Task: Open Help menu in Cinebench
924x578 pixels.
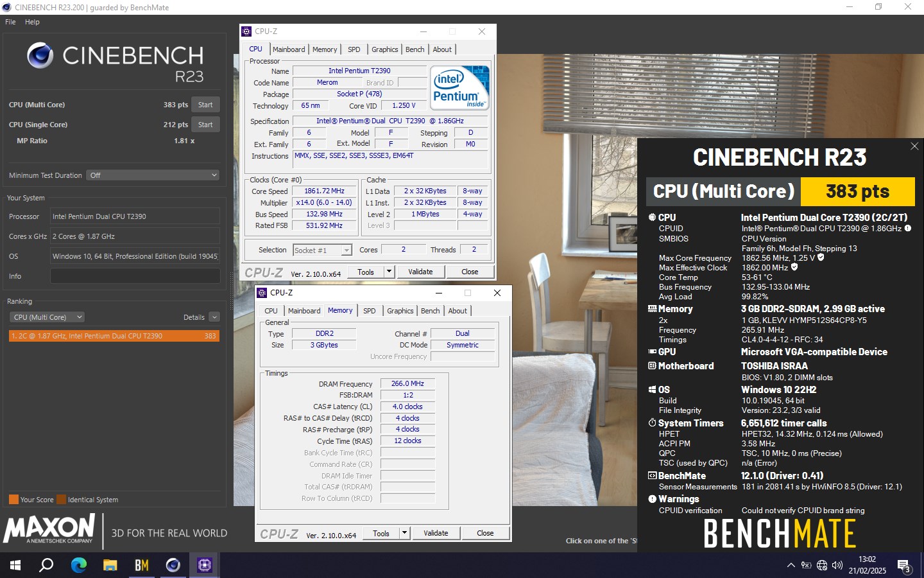Action: coord(32,22)
